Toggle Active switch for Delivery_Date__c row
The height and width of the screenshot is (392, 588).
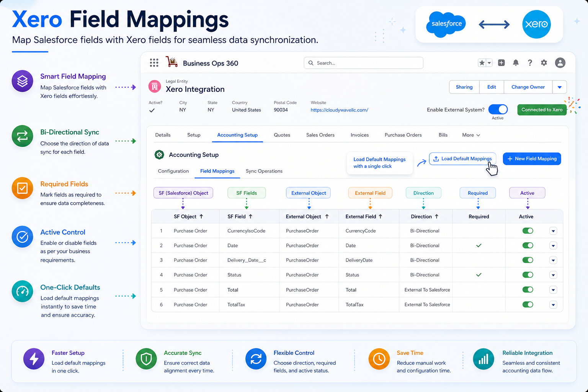pyautogui.click(x=528, y=260)
